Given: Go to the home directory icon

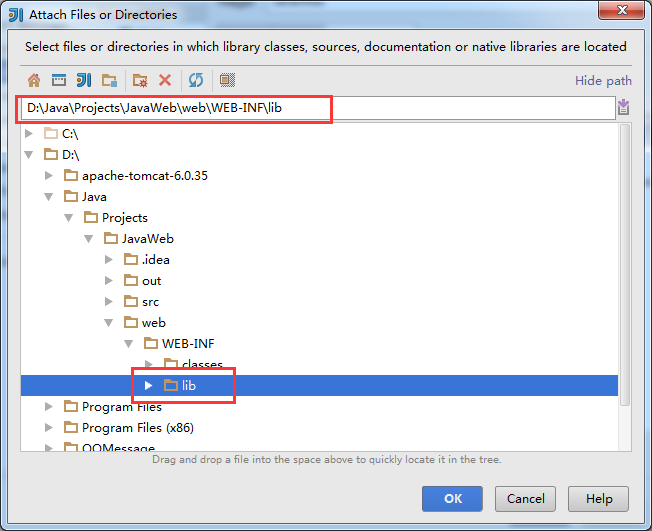Looking at the screenshot, I should (34, 80).
